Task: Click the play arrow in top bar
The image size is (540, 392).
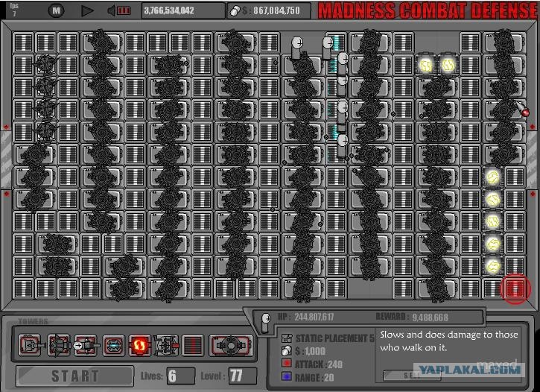Action: (87, 10)
